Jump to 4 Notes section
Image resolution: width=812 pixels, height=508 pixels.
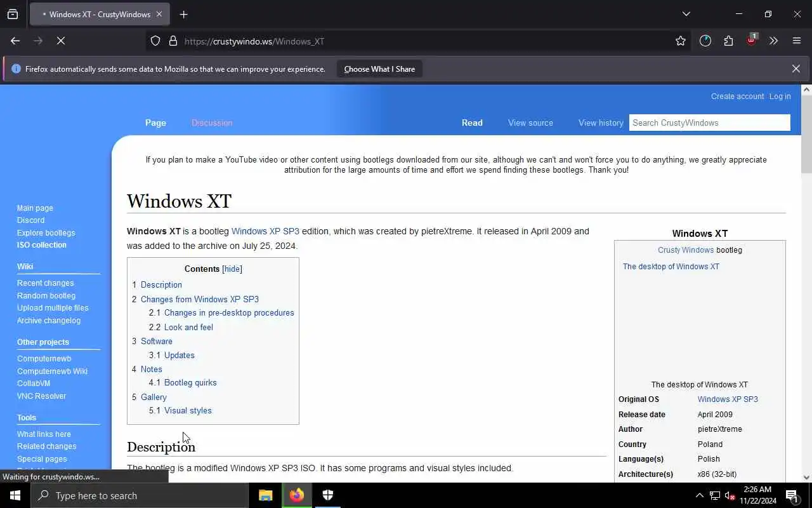point(147,370)
